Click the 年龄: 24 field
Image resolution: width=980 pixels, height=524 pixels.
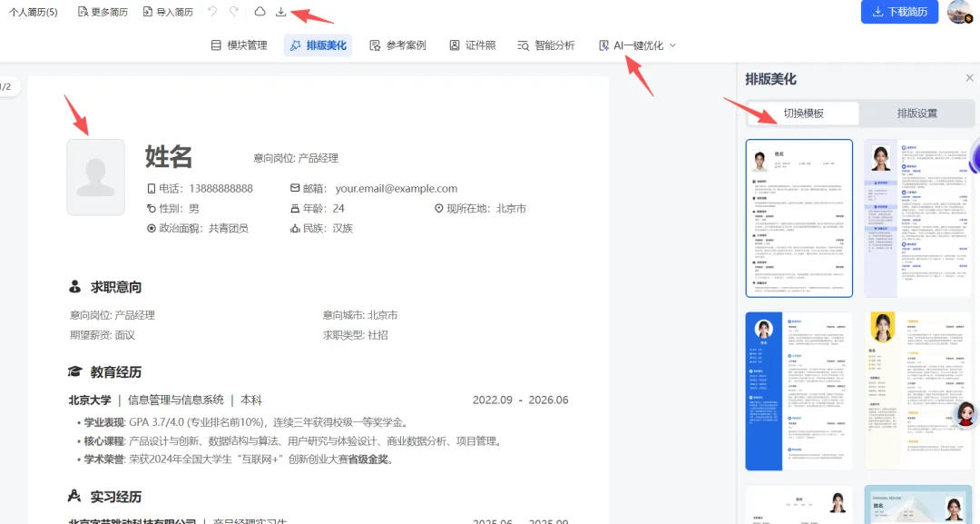(318, 208)
